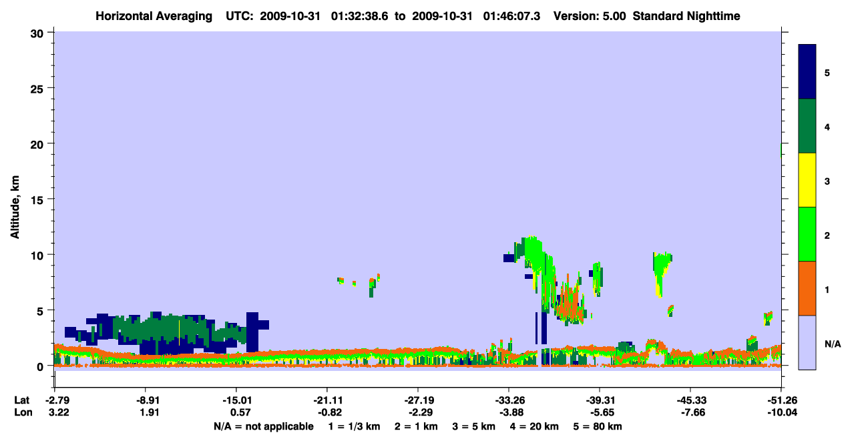The height and width of the screenshot is (445, 868).
Task: Click the colorbar label '3'
Action: [x=827, y=180]
